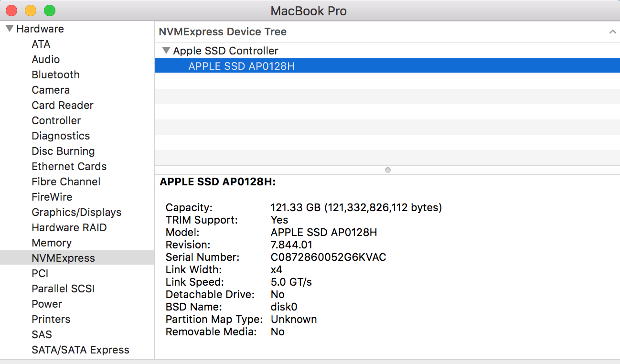
Task: Click the Detachable Drive: label
Action: click(210, 294)
